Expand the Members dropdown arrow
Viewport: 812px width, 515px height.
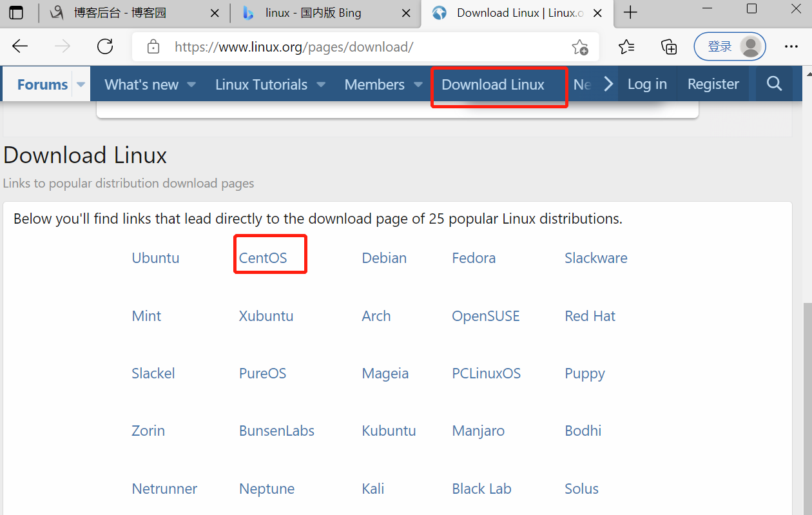click(418, 84)
